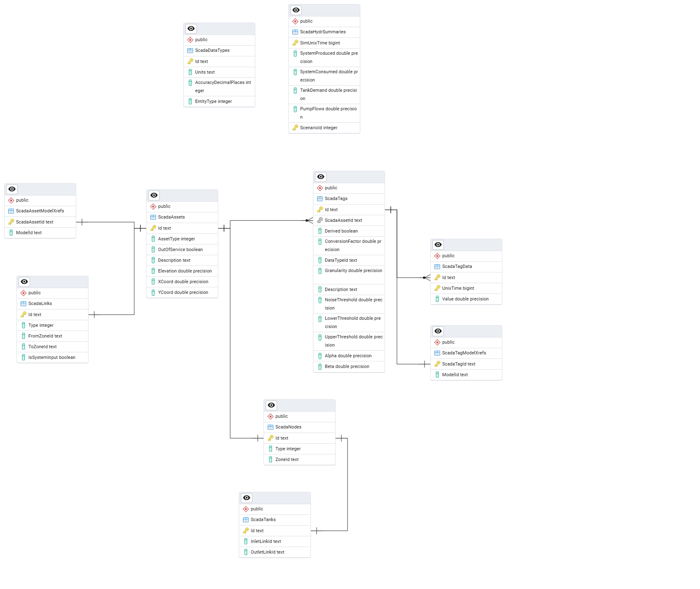Viewport: 700px width, 589px height.
Task: Select 'AssetType integer' column row
Action: [x=182, y=239]
